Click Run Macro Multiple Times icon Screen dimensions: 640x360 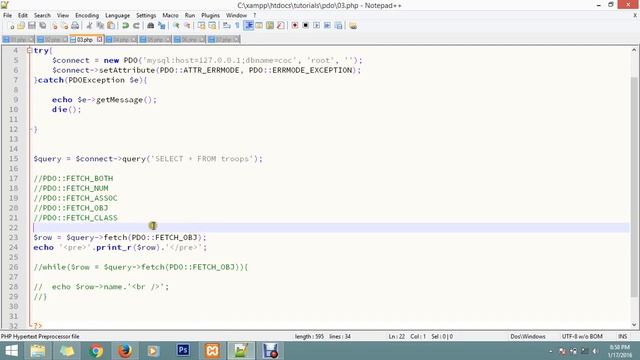327,26
